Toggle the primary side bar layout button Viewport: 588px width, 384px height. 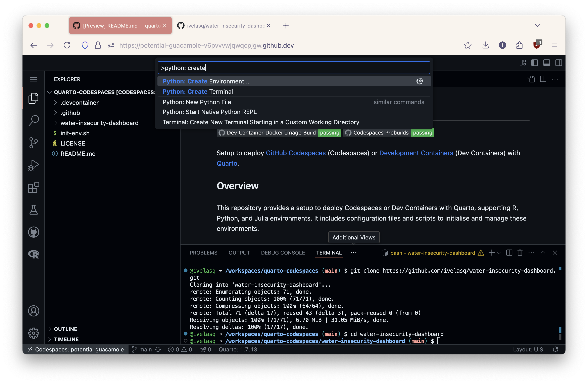pyautogui.click(x=534, y=63)
